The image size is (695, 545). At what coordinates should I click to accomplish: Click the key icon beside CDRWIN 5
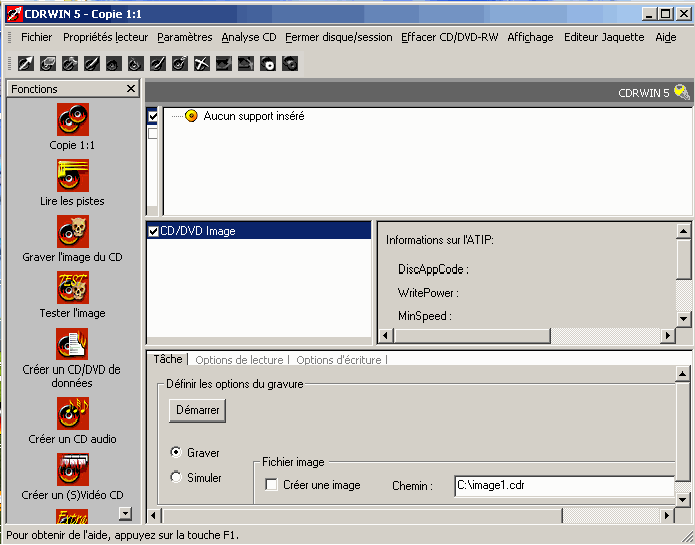click(682, 92)
